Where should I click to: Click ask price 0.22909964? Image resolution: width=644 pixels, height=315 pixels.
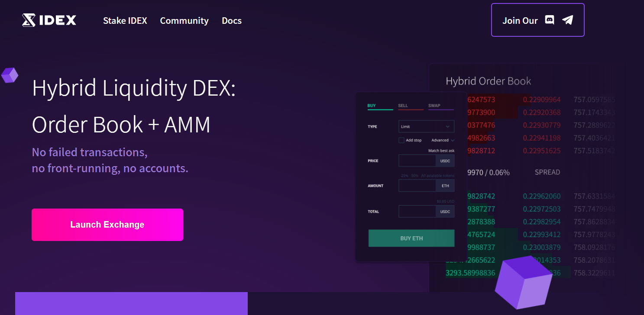tap(542, 100)
